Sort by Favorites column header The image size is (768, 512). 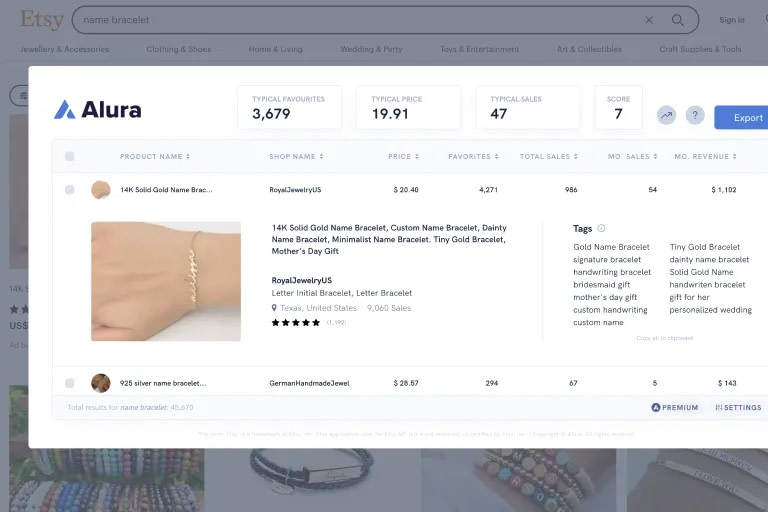[473, 156]
